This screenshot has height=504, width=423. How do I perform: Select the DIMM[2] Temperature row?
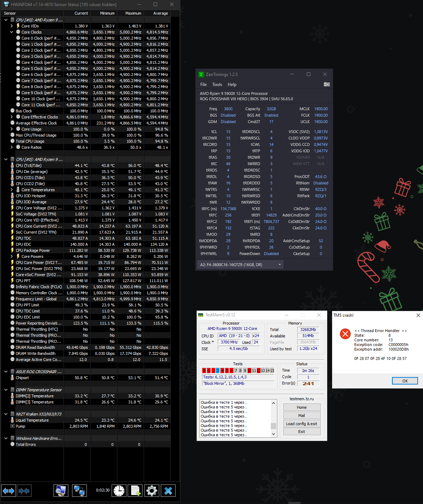point(85,396)
